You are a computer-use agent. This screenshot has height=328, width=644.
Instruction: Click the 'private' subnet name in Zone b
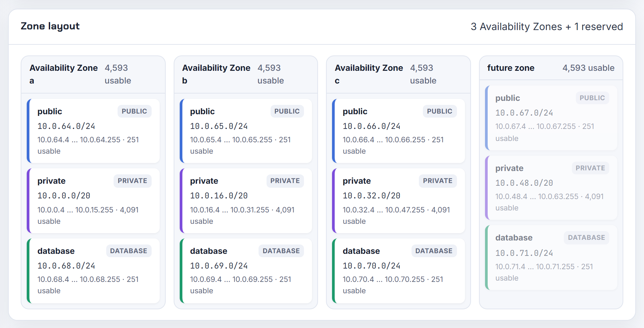204,181
